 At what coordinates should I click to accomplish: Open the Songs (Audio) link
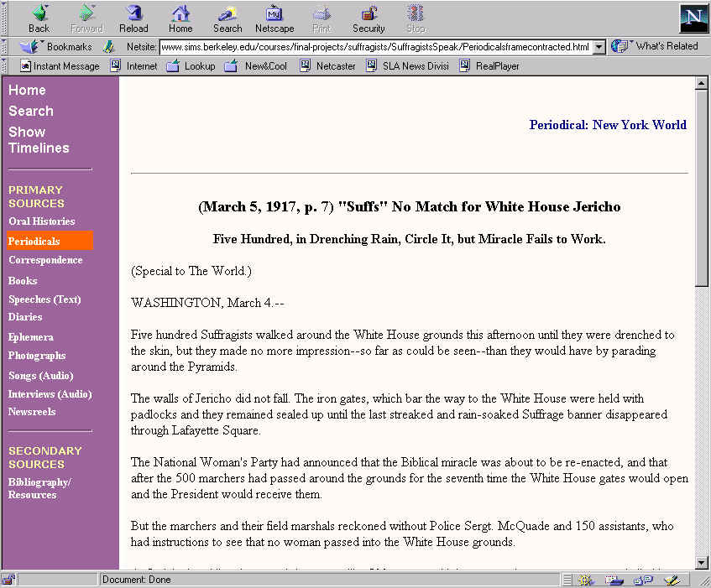[x=41, y=376]
